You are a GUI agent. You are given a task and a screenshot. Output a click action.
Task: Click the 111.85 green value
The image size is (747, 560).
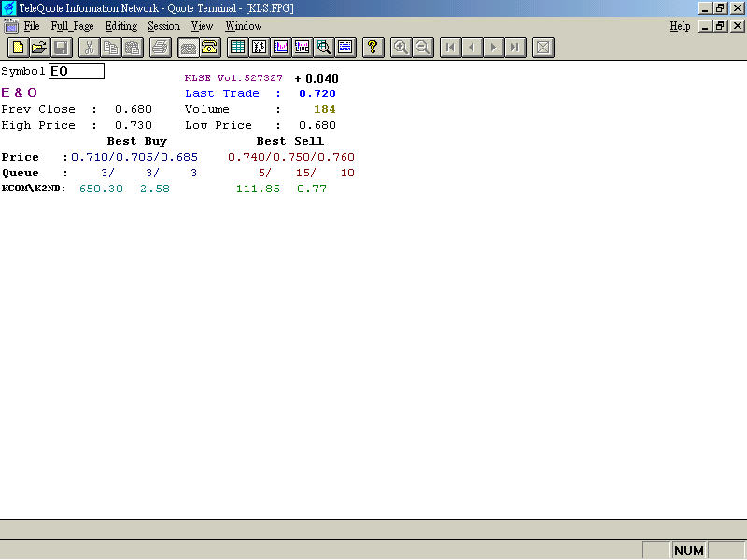258,189
